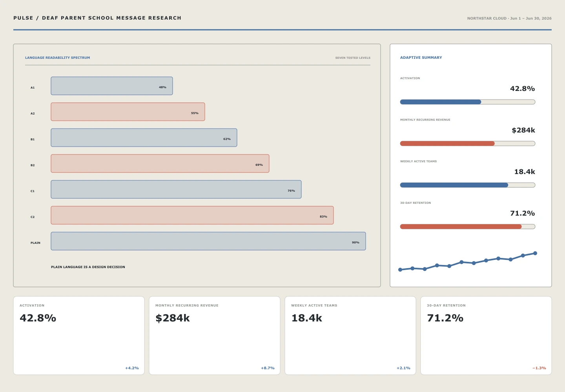Click the "+8.7%" change on the revenue card
The width and height of the screenshot is (565, 392).
coord(268,368)
